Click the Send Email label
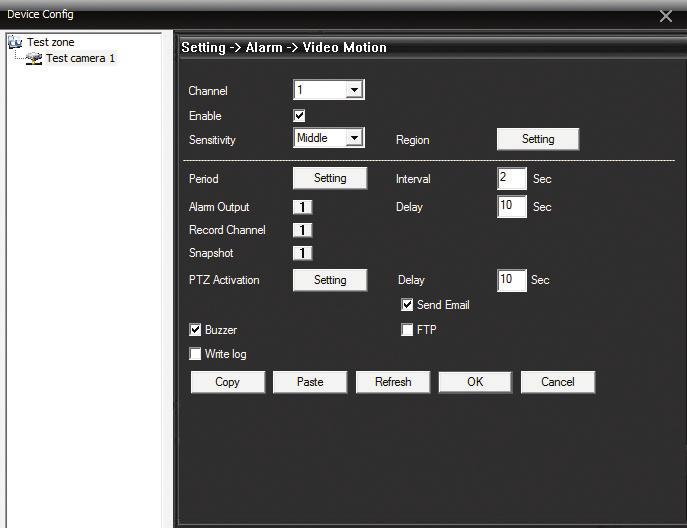The image size is (687, 528). (443, 305)
